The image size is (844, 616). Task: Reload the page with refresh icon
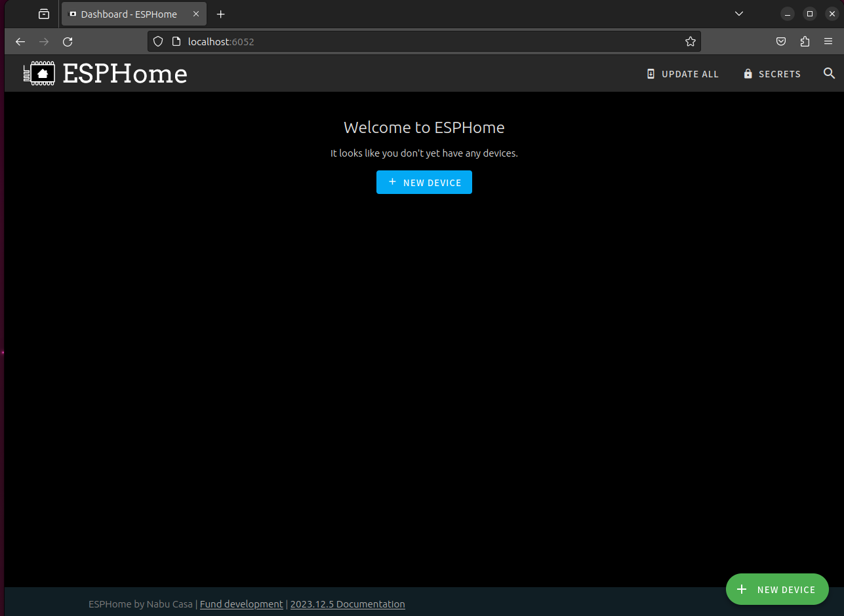click(68, 41)
